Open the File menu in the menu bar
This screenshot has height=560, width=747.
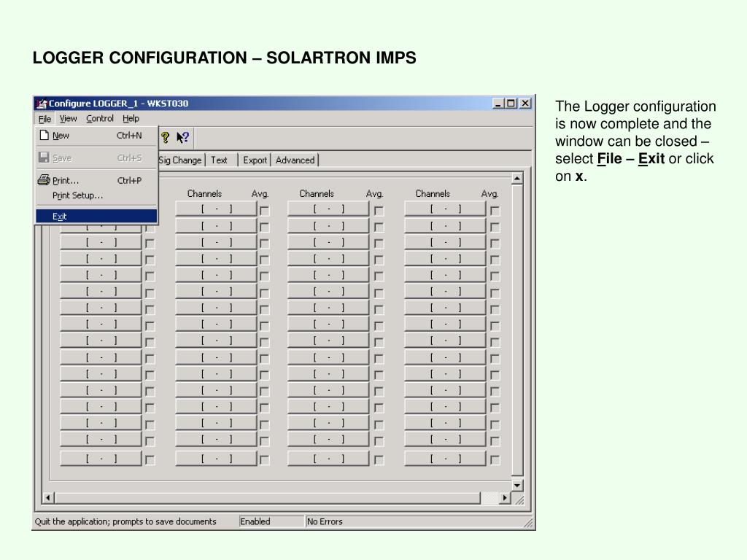[x=44, y=119]
